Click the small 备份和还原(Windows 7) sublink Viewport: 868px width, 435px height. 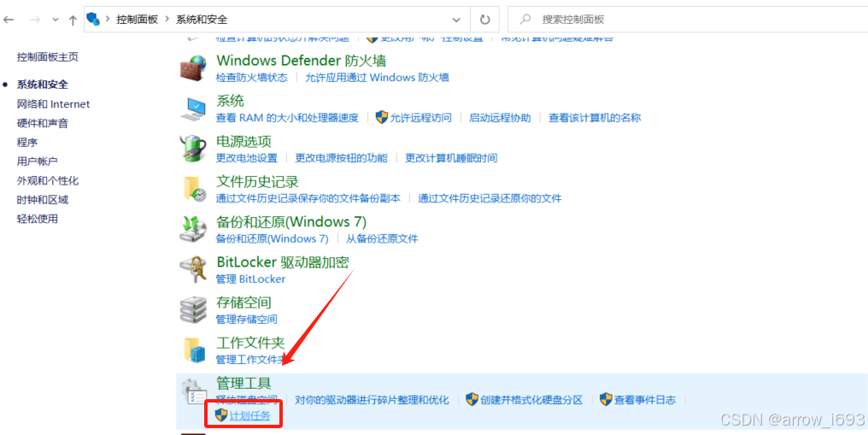(272, 239)
